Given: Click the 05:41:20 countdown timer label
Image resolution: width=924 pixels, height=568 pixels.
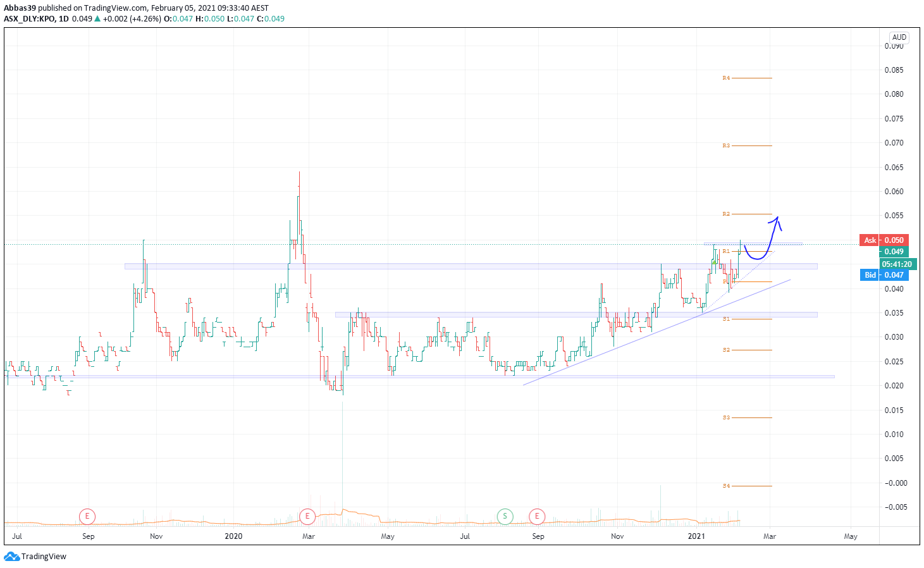Looking at the screenshot, I should [x=897, y=264].
